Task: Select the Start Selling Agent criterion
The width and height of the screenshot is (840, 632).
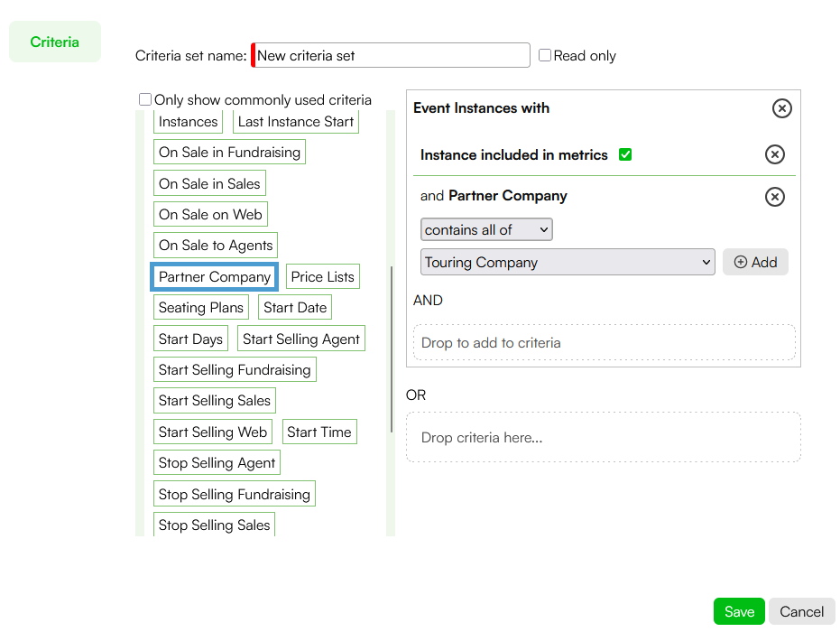Action: pos(301,339)
